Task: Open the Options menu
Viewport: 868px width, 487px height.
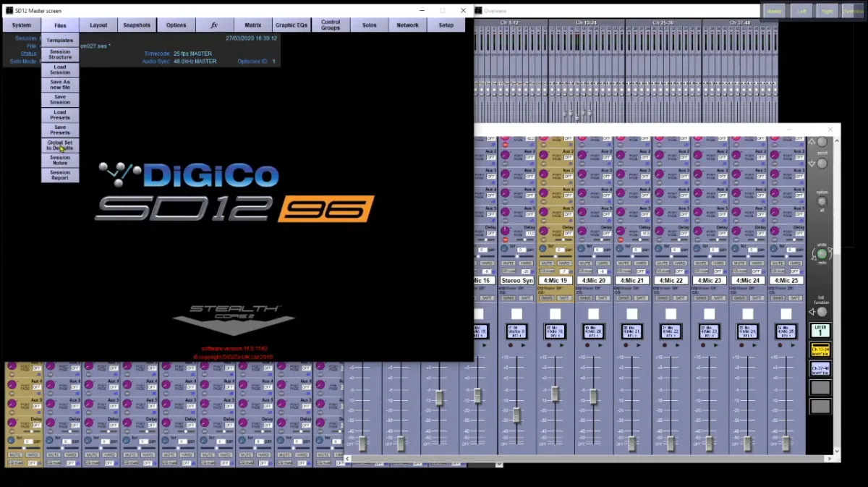Action: tap(176, 25)
